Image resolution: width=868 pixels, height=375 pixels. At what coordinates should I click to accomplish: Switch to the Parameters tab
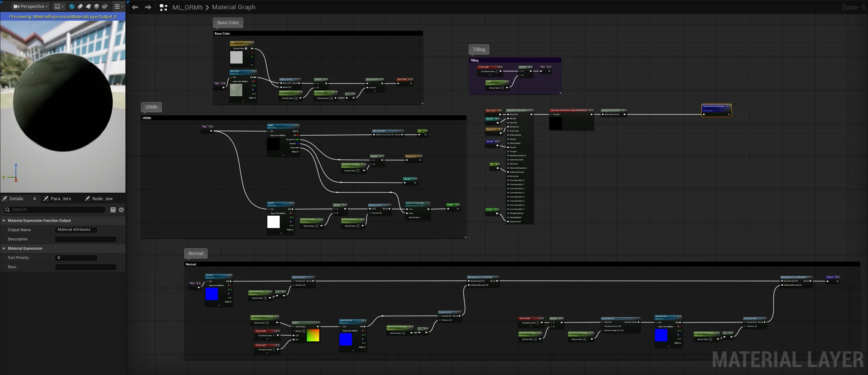tap(57, 199)
